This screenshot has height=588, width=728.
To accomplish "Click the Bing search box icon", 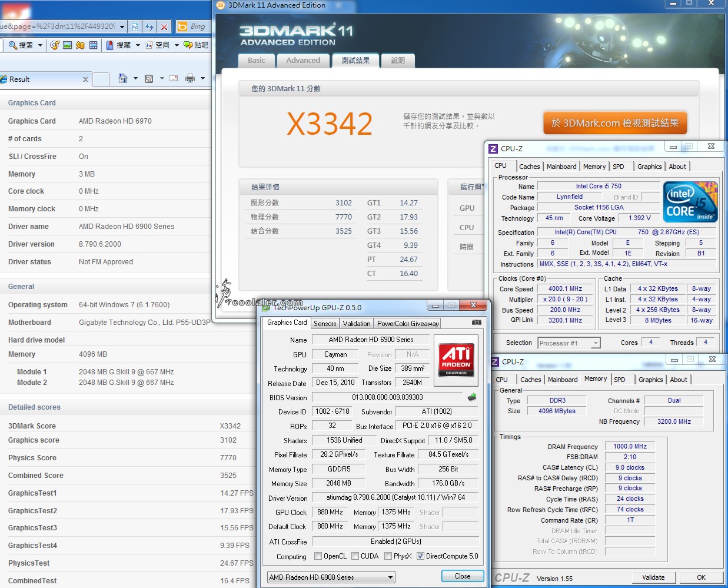I will pos(182,26).
